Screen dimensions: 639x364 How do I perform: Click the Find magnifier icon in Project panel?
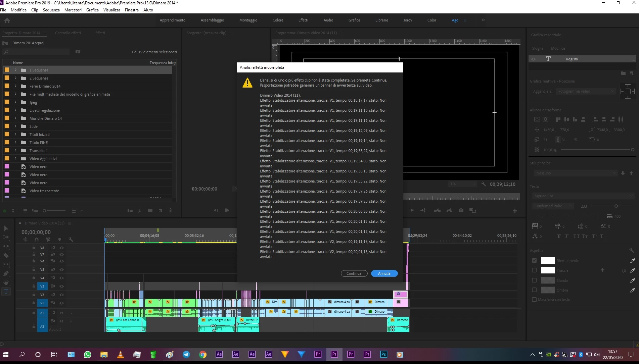point(140,211)
